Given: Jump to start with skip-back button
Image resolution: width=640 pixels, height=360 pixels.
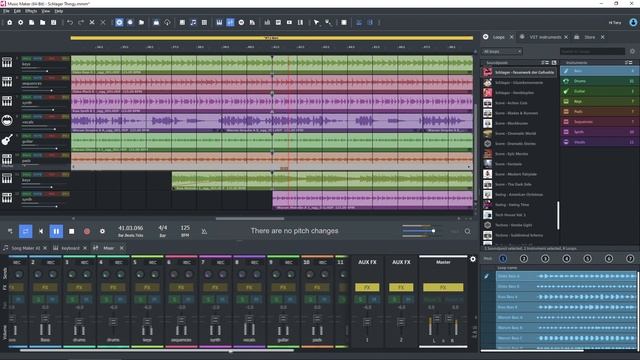Looking at the screenshot, I should tap(41, 231).
